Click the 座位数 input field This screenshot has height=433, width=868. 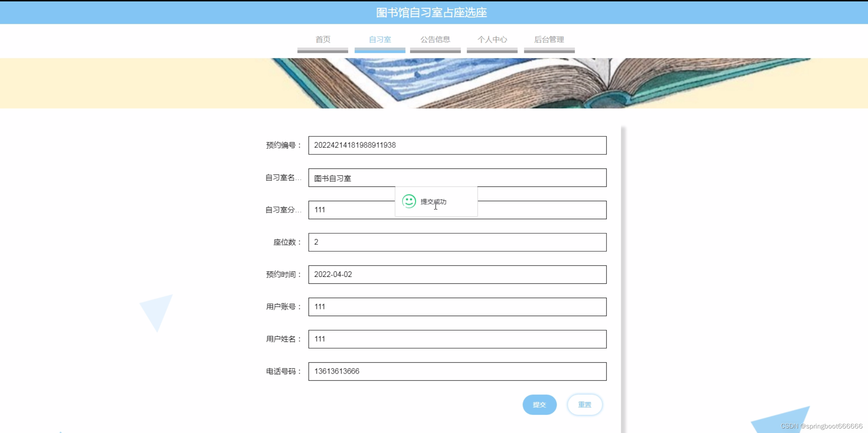click(457, 242)
